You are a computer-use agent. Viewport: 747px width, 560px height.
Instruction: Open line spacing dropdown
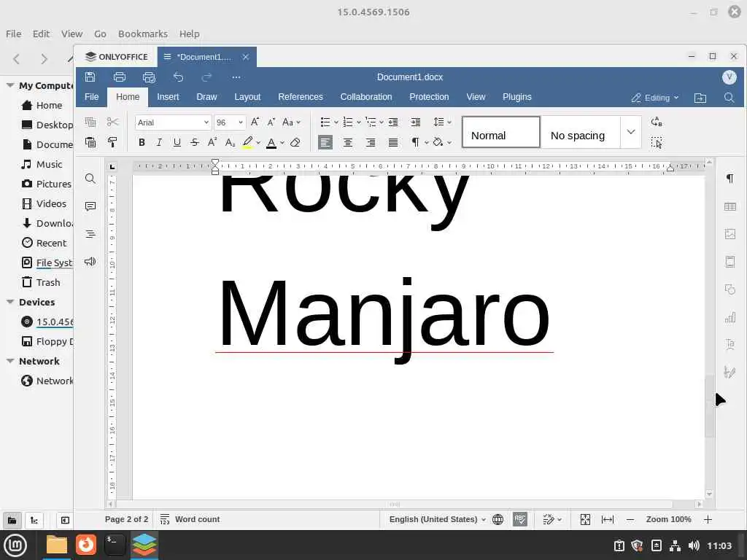click(x=442, y=122)
